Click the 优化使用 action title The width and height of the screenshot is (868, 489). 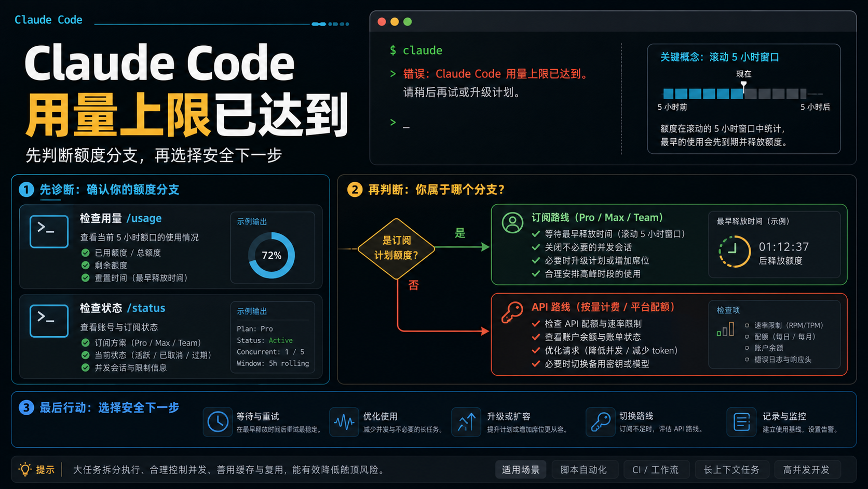[381, 416]
